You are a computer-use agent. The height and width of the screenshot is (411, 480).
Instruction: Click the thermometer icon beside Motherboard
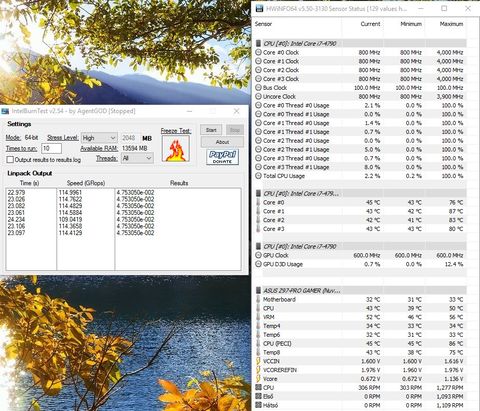pyautogui.click(x=258, y=299)
